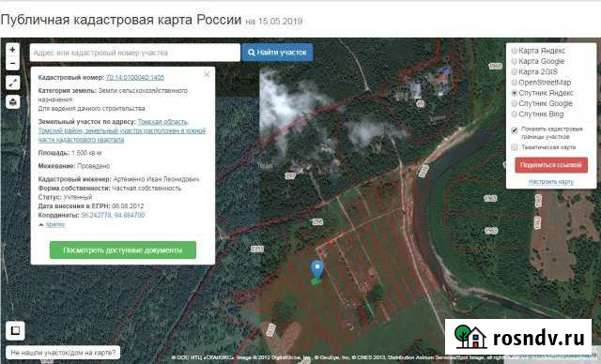This screenshot has width=601, height=364.
Task: Select Карта Яндекс map layer
Action: 515,51
